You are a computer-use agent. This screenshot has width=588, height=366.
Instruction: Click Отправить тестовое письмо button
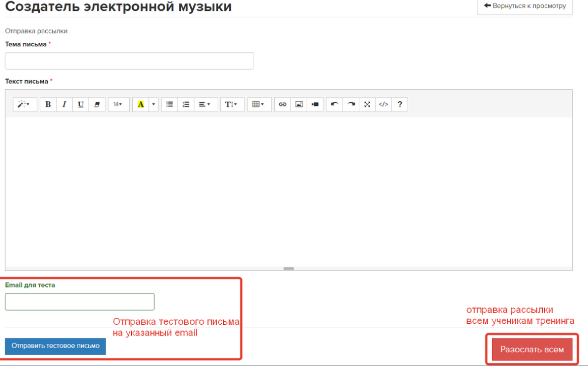tap(56, 346)
